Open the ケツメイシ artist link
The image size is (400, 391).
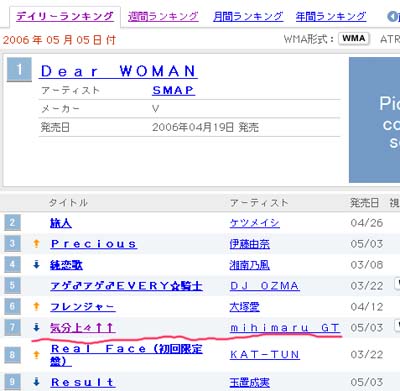click(255, 223)
